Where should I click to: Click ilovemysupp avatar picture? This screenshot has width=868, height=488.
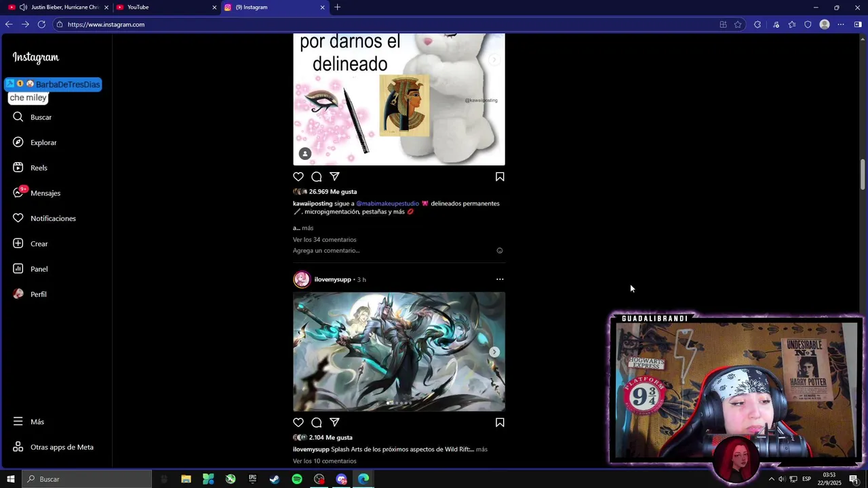tap(302, 279)
